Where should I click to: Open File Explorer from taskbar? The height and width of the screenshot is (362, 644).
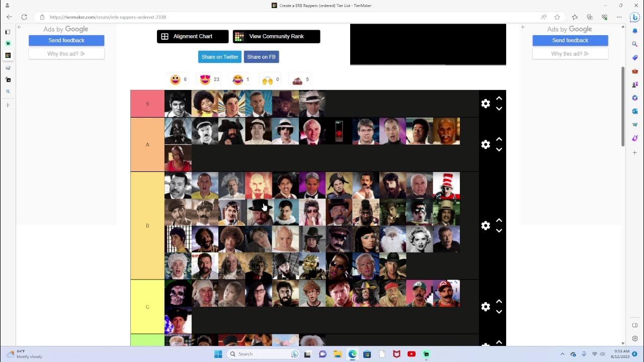coord(338,354)
